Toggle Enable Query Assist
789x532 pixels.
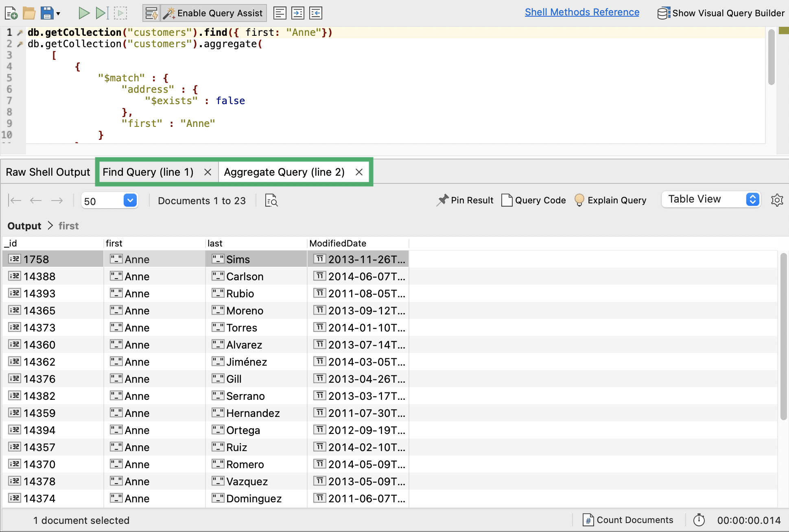[214, 13]
